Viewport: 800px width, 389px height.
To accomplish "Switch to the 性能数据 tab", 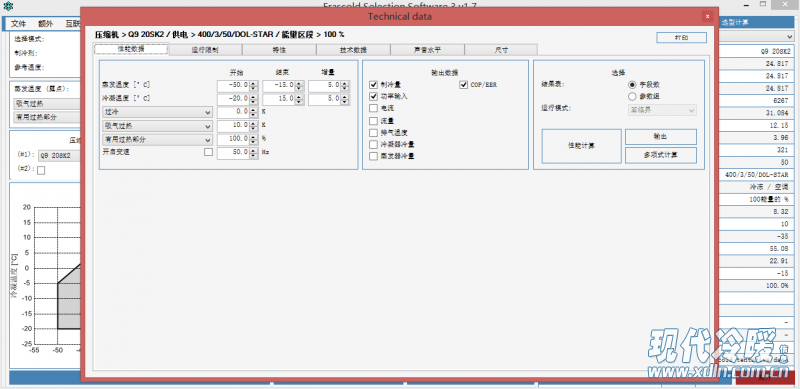I will pyautogui.click(x=131, y=49).
